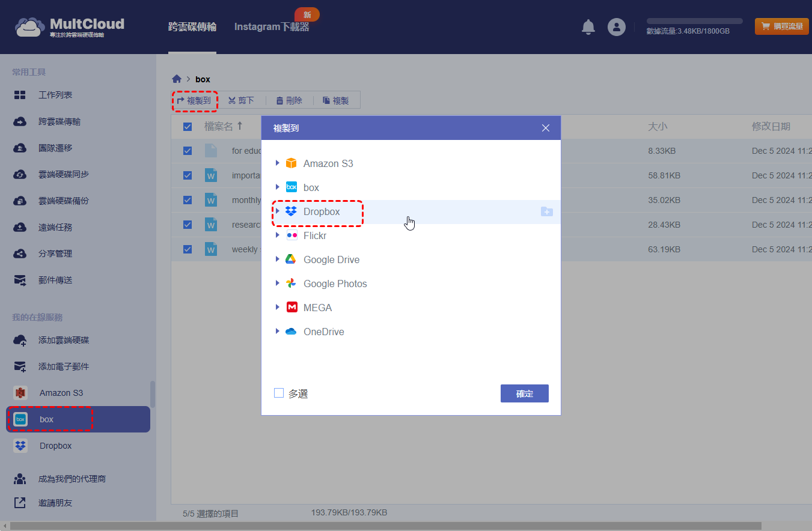Open Amazon S3 in sidebar services
The width and height of the screenshot is (812, 531).
point(78,393)
